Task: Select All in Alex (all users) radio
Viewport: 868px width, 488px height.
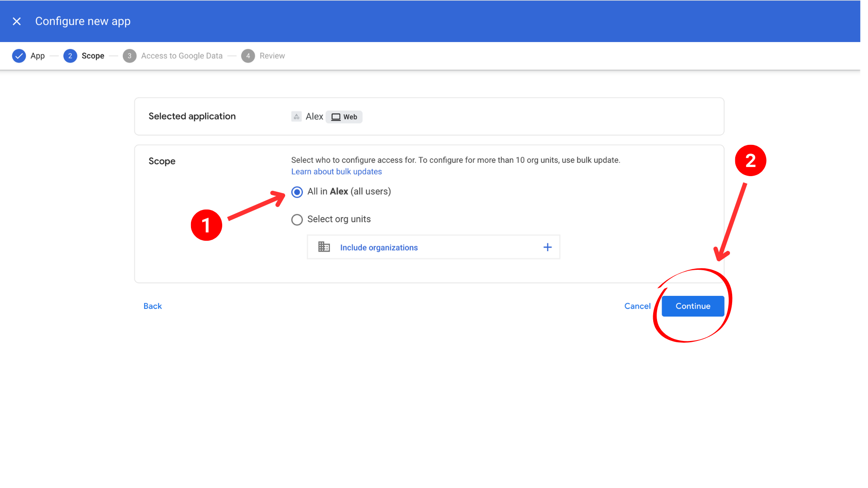Action: click(x=297, y=192)
